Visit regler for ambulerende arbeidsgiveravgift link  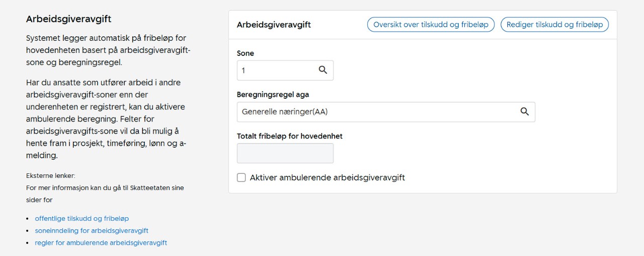coord(101,243)
